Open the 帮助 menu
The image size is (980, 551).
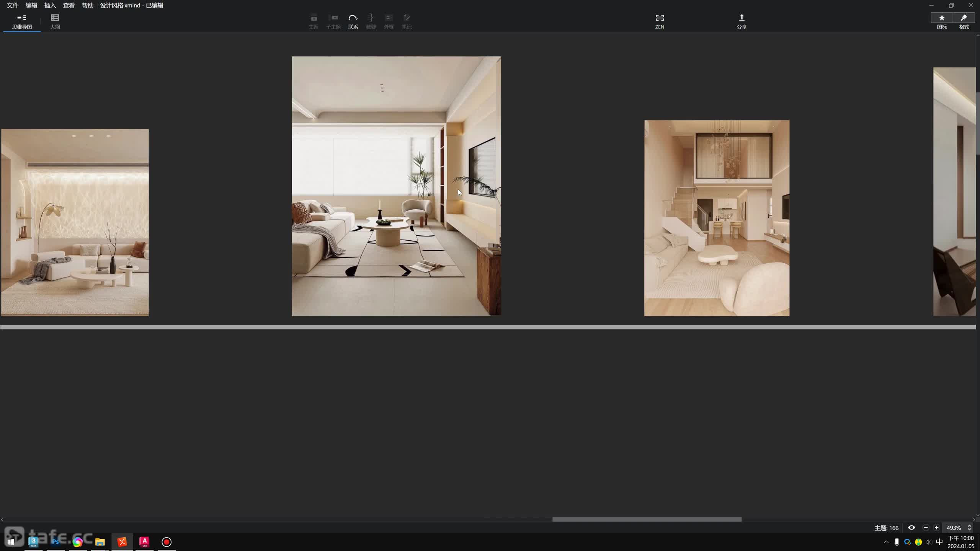[x=88, y=5]
